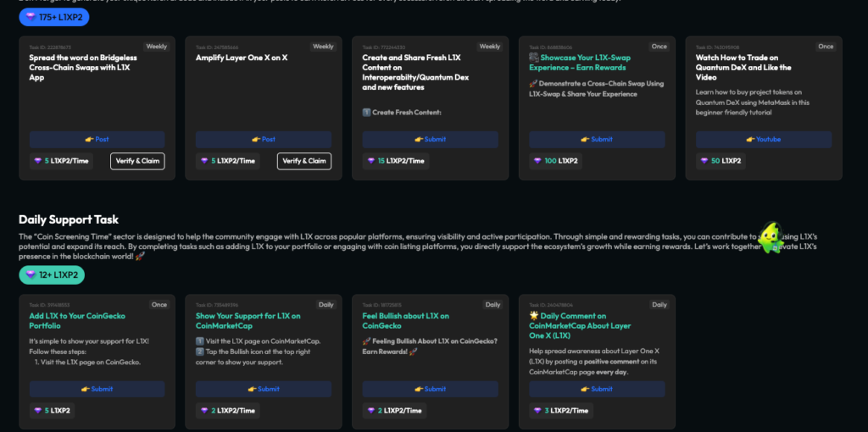The height and width of the screenshot is (432, 868).
Task: Submit the Create and Share Fresh L1X Content task
Action: click(430, 140)
